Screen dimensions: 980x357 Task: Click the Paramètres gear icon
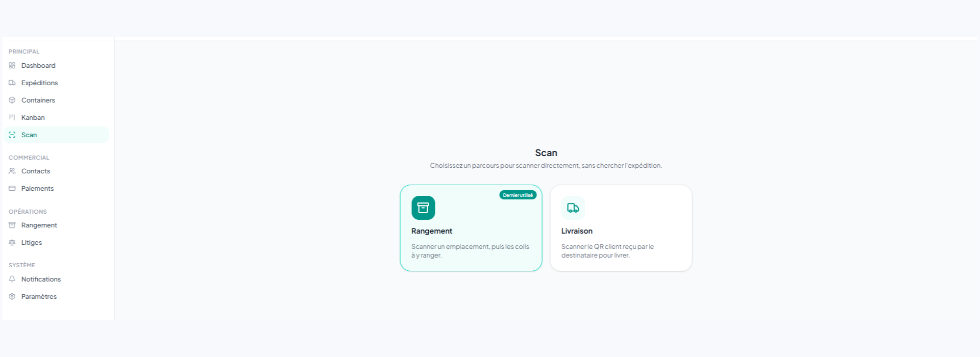pos(12,296)
